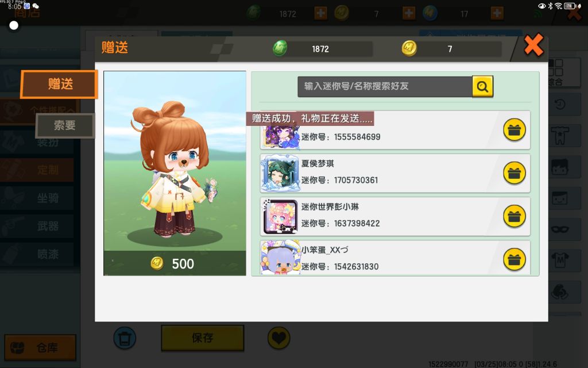Send gift to 迷你世界彭小琳
Image resolution: width=588 pixels, height=368 pixels.
pyautogui.click(x=514, y=216)
